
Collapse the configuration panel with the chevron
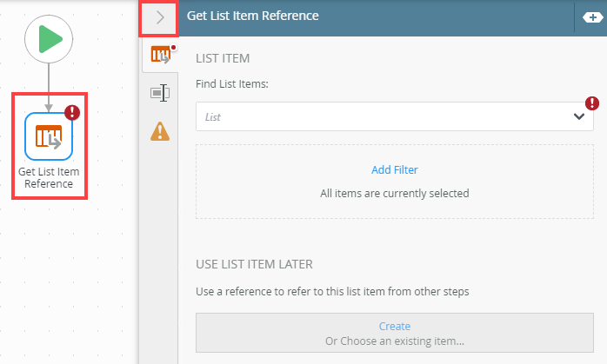(x=159, y=17)
